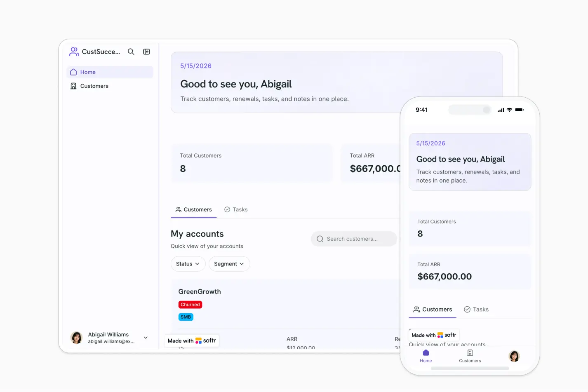Click the phone's Wi-Fi status icon
This screenshot has height=392, width=588.
pyautogui.click(x=510, y=110)
